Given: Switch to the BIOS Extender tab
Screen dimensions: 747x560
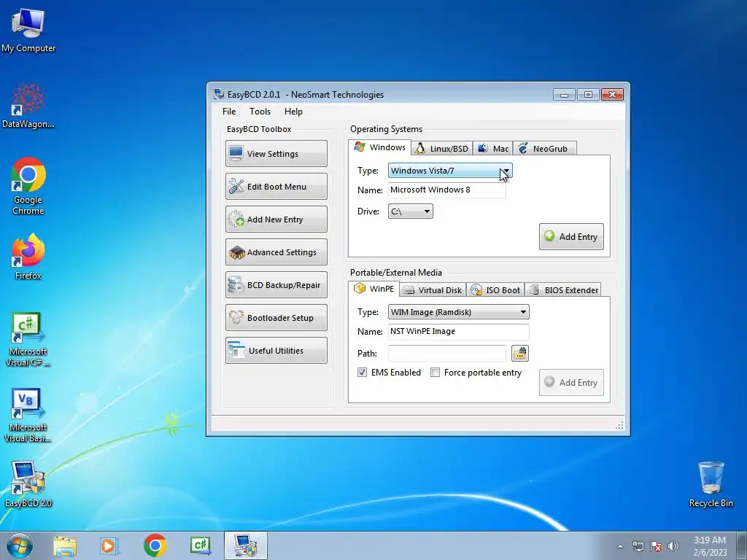Looking at the screenshot, I should click(x=564, y=290).
